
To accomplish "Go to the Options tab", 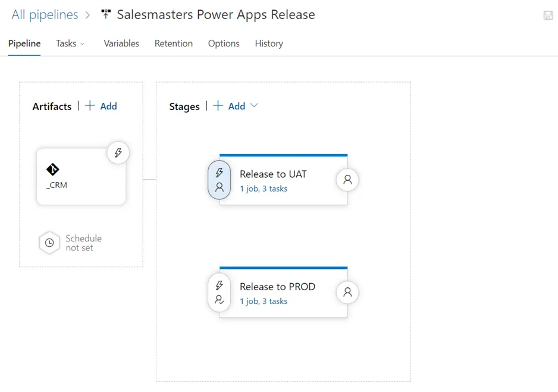I will click(224, 43).
